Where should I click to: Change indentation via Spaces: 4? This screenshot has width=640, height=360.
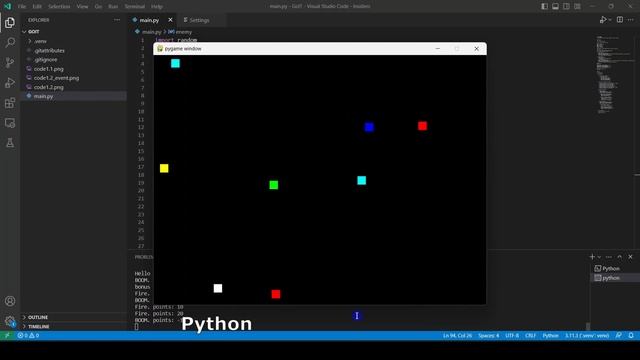489,336
